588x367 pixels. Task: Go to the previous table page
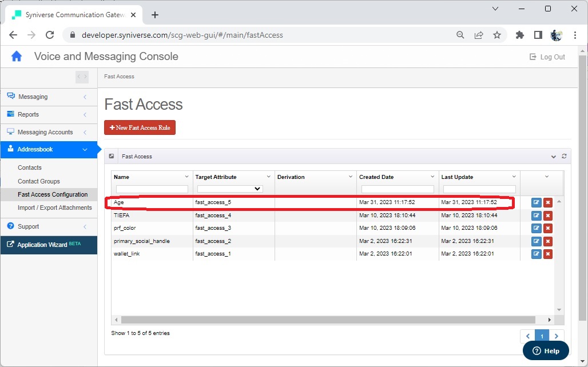click(527, 336)
